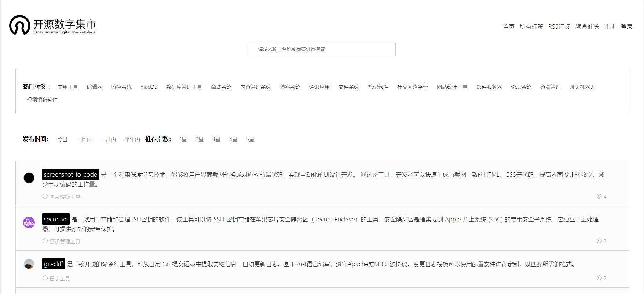Select the 商城系统 hot tag

click(221, 87)
